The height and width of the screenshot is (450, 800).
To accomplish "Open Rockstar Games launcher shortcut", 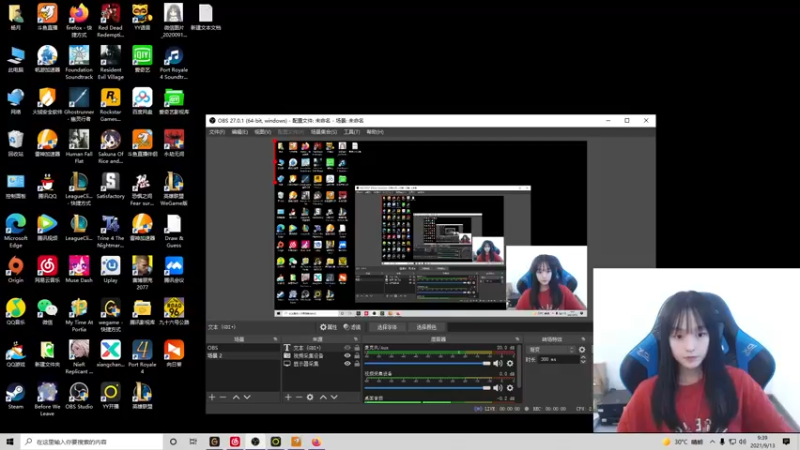I will tap(110, 105).
